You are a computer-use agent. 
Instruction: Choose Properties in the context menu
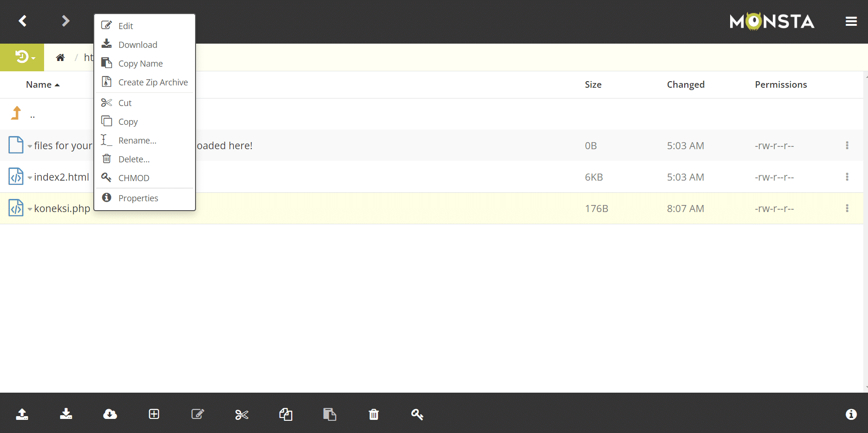138,198
